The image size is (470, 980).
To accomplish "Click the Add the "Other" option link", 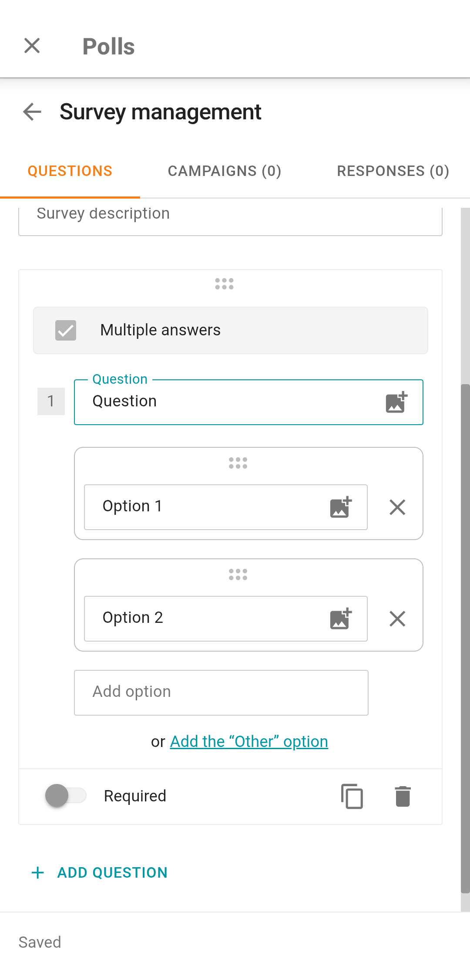I will (249, 742).
